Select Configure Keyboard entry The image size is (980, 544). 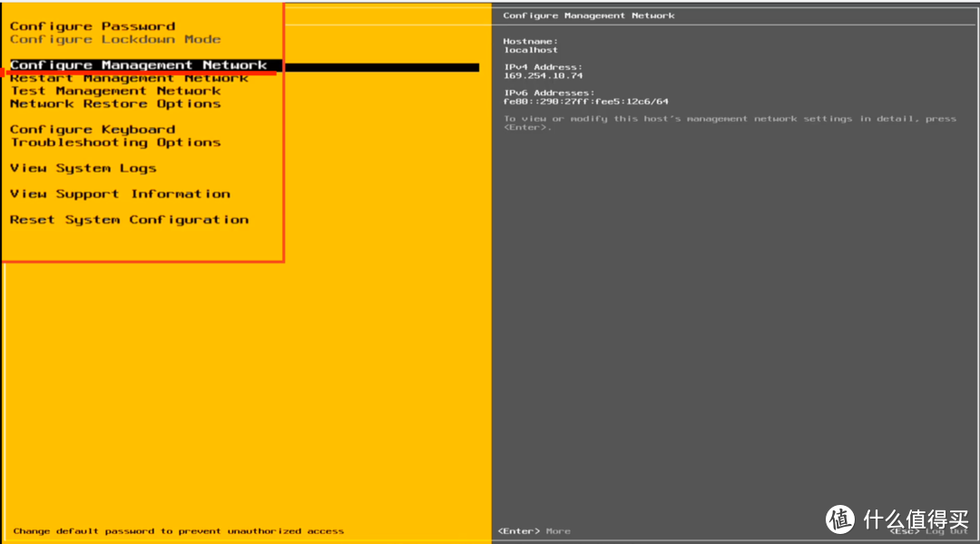(x=93, y=130)
